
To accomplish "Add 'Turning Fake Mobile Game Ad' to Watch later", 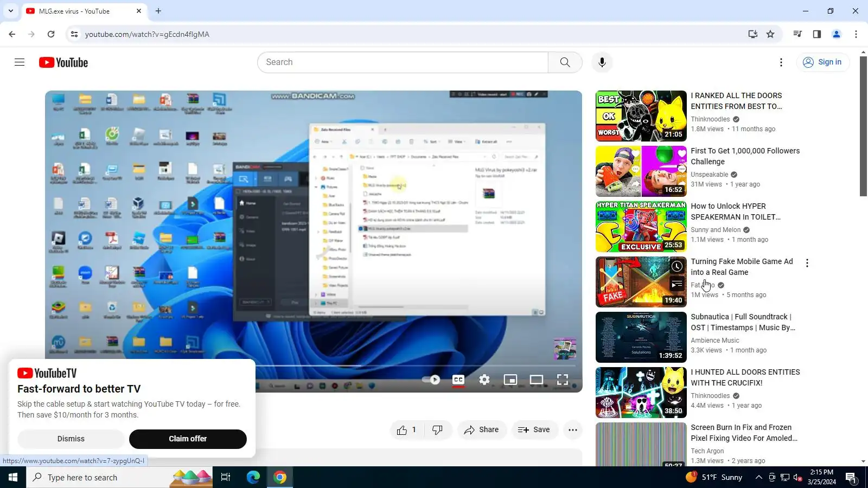I will pos(677,266).
